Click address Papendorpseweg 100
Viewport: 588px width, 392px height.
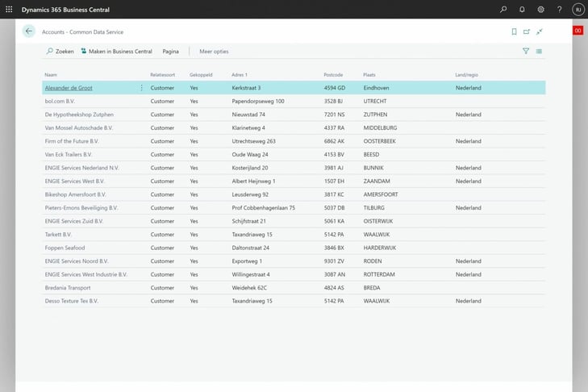point(258,102)
